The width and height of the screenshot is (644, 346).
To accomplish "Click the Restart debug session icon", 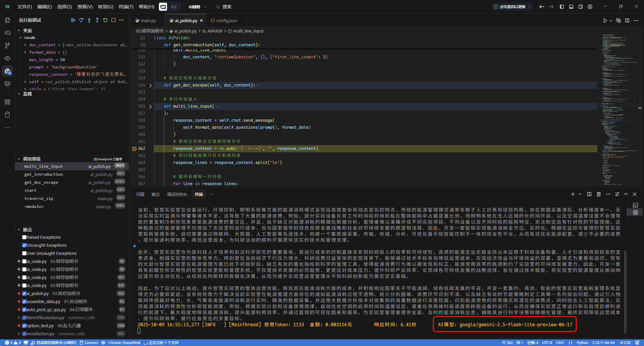I will [x=105, y=20].
